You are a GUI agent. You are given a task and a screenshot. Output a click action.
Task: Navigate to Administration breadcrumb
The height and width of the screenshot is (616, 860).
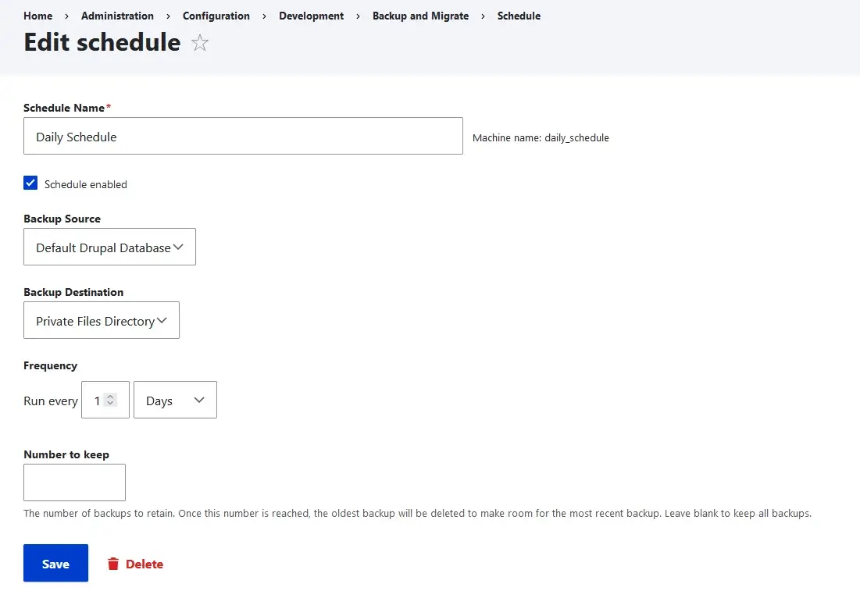(117, 16)
